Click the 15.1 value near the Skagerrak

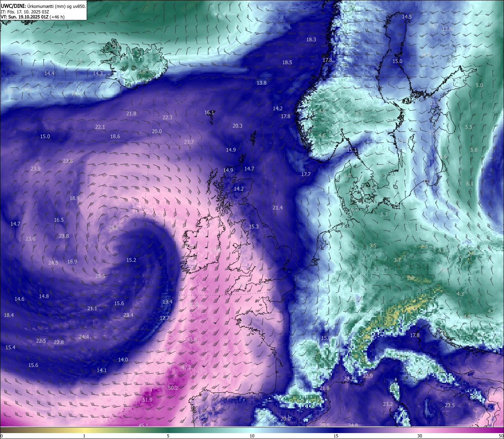pyautogui.click(x=352, y=150)
